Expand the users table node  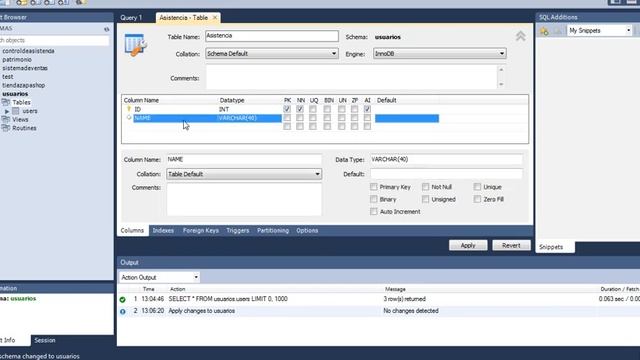[x=7, y=111]
